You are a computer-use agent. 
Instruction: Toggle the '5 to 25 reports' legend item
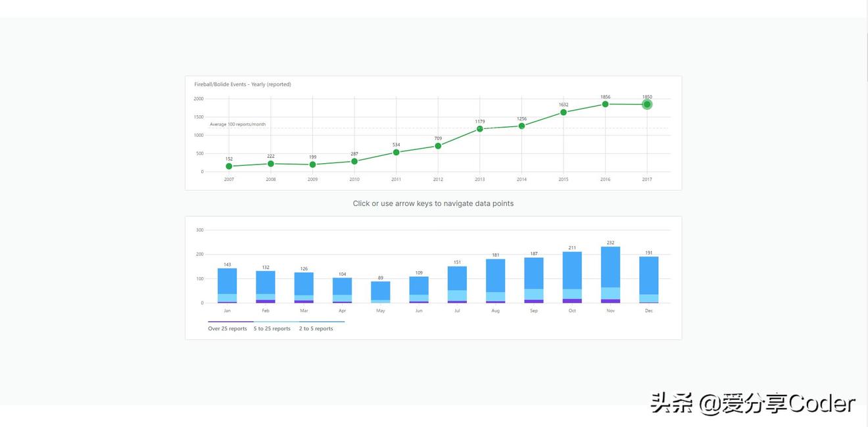[x=272, y=328]
